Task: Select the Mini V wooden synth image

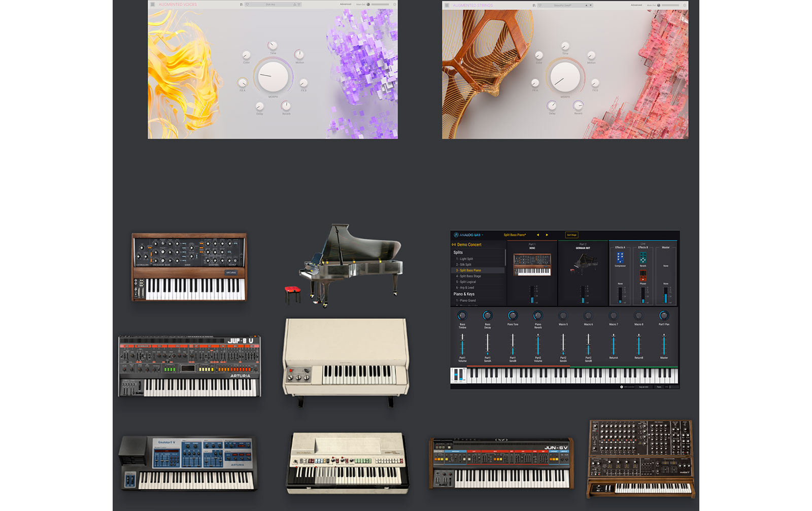Action: 189,267
